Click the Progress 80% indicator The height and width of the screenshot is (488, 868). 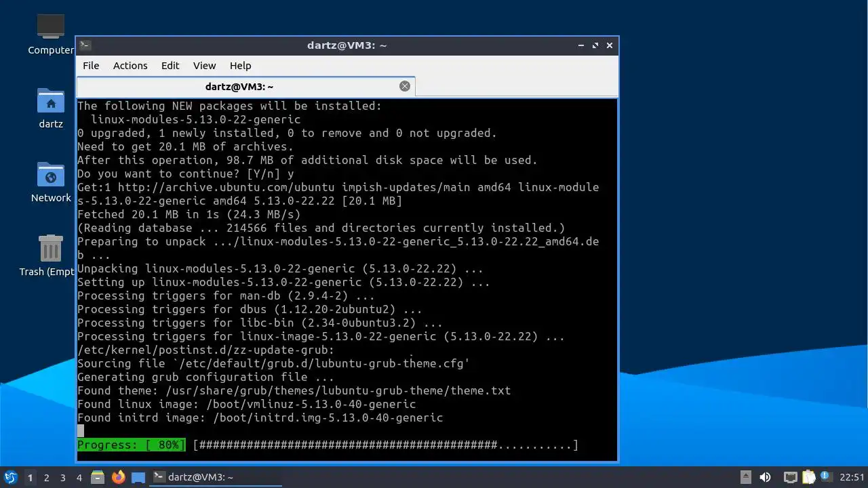click(x=132, y=445)
